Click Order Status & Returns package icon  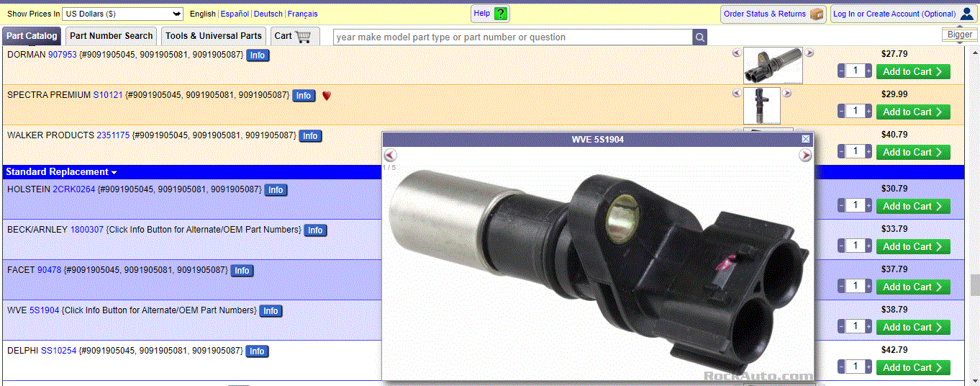pos(816,14)
